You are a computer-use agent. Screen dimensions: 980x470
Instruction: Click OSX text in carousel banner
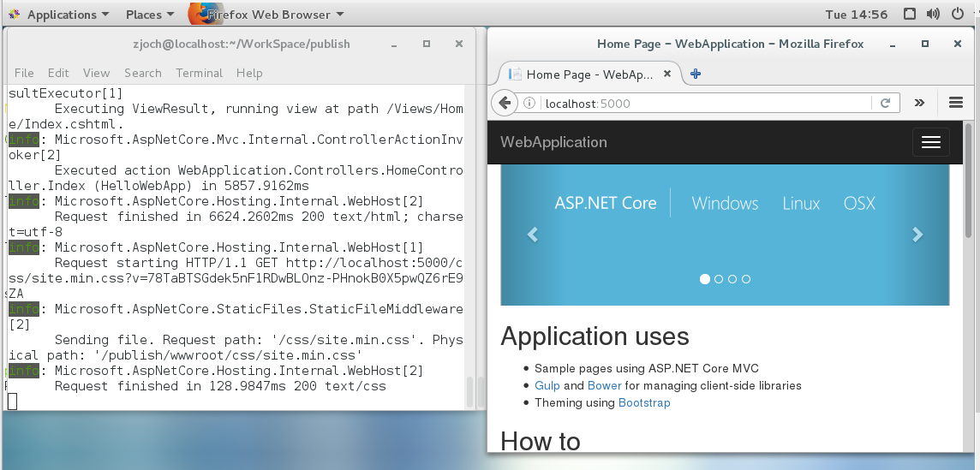tap(859, 203)
